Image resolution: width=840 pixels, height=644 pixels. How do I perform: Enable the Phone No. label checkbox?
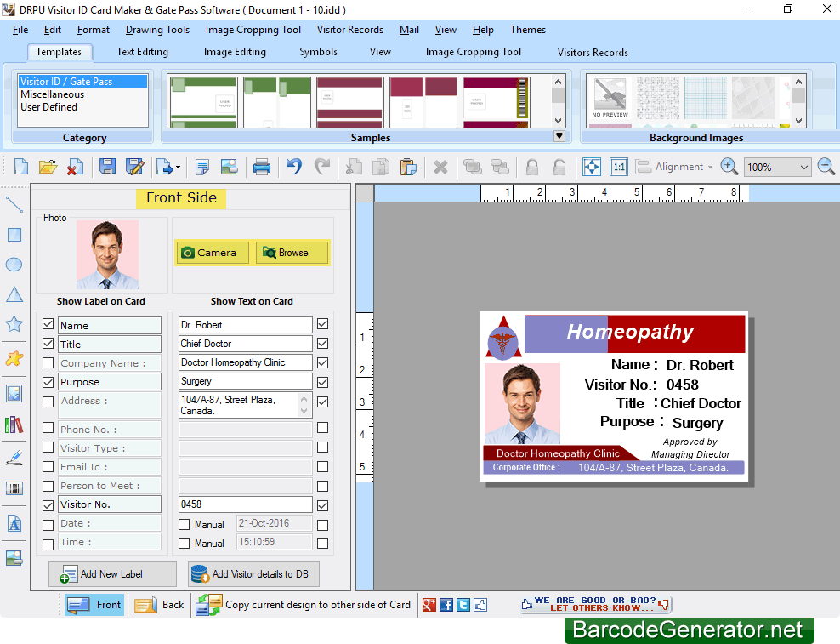coord(48,428)
